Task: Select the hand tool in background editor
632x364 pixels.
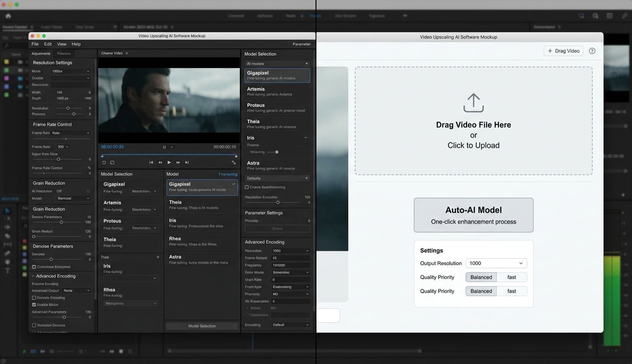Action: [7, 261]
